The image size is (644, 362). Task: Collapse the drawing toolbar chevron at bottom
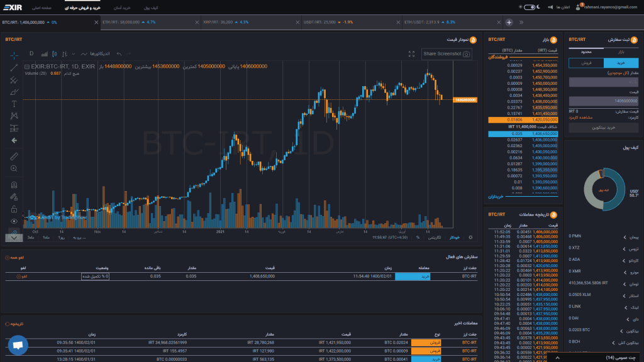pos(14,238)
